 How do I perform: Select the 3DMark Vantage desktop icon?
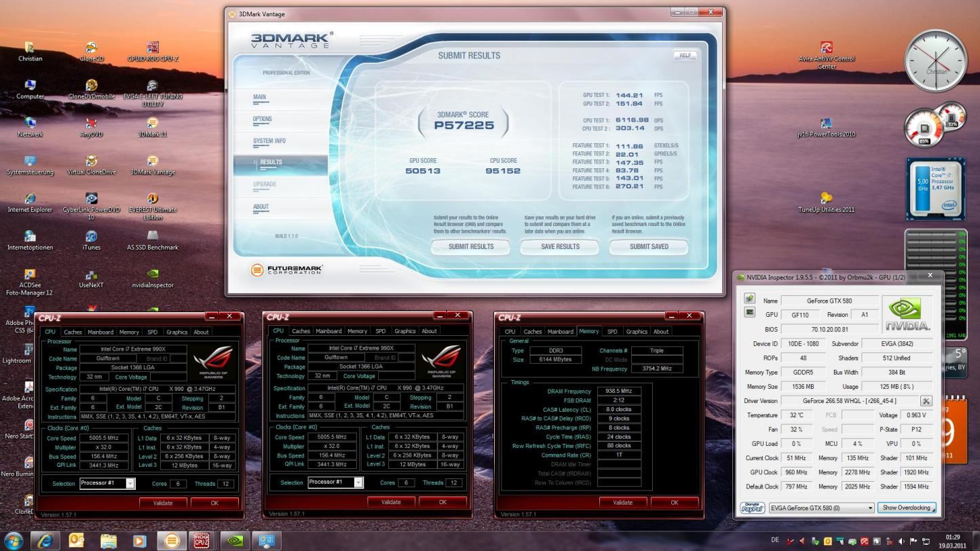pyautogui.click(x=153, y=166)
